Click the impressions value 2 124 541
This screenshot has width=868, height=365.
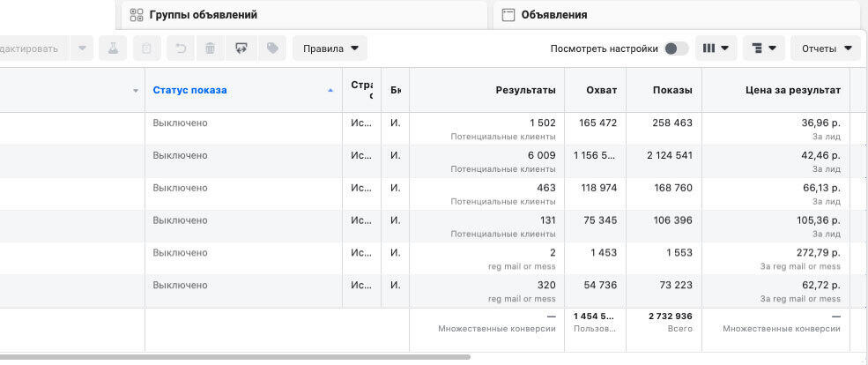(669, 156)
